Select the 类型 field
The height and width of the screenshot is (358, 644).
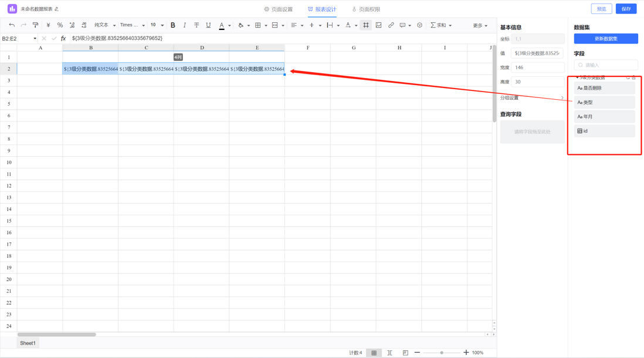pyautogui.click(x=604, y=102)
